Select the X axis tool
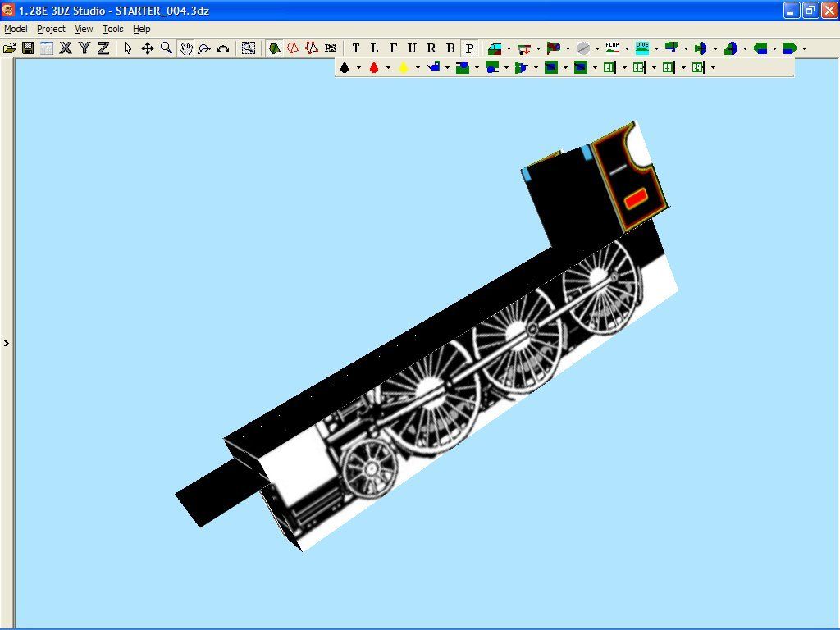The height and width of the screenshot is (630, 840). click(66, 48)
